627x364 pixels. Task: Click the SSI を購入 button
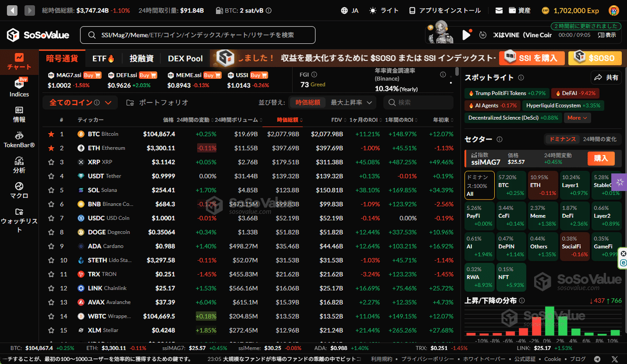click(x=531, y=58)
